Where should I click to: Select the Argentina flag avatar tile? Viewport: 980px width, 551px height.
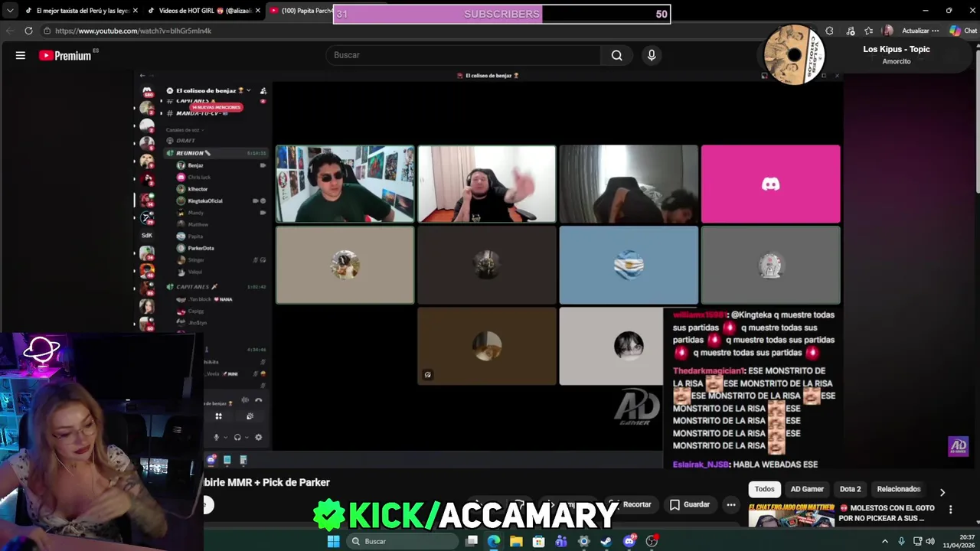tap(629, 265)
